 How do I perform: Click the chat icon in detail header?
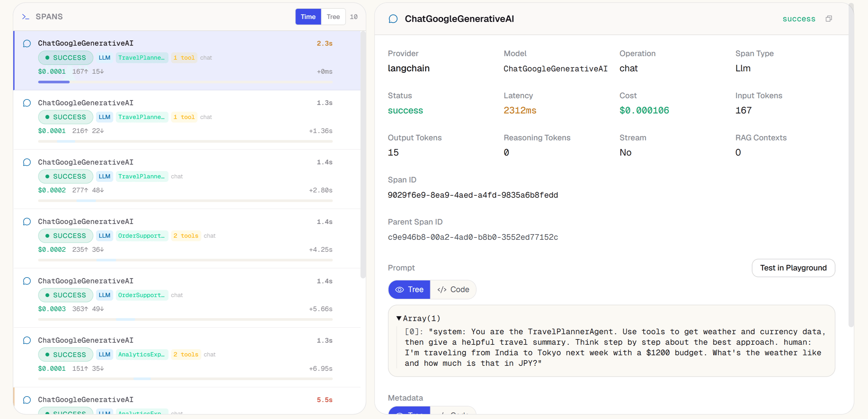[393, 19]
